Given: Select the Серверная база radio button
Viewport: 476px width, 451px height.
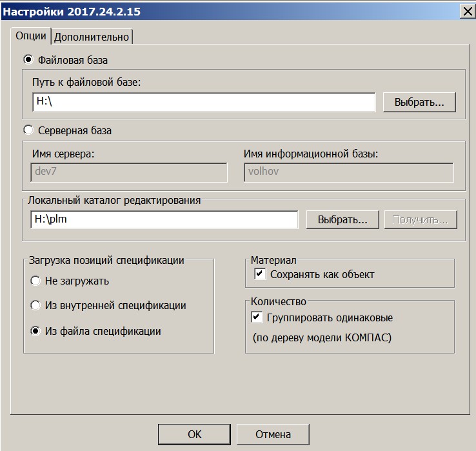Looking at the screenshot, I should coord(28,130).
